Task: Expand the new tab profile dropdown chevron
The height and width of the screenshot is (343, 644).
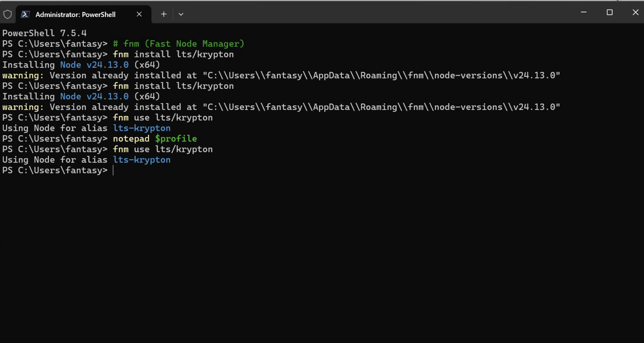Action: pyautogui.click(x=181, y=14)
